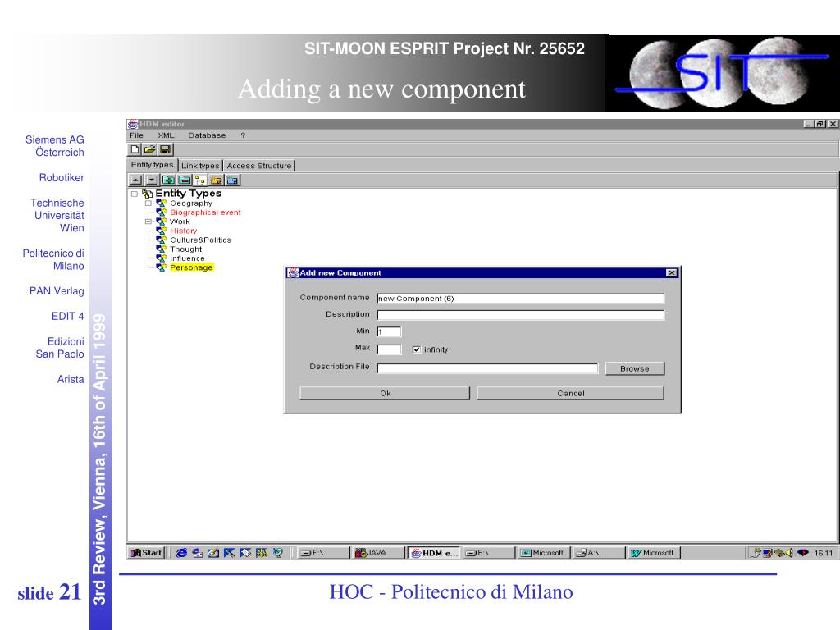Click the Culture&Politics entity icon

coord(162,240)
